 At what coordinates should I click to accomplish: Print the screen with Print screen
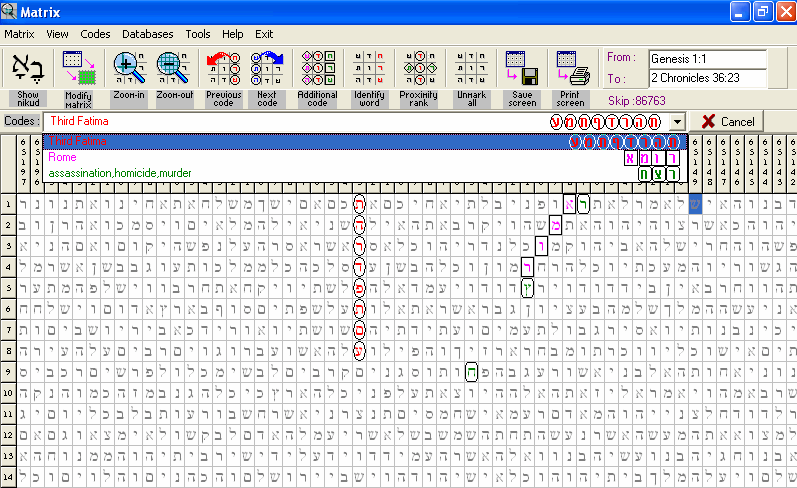tap(571, 68)
